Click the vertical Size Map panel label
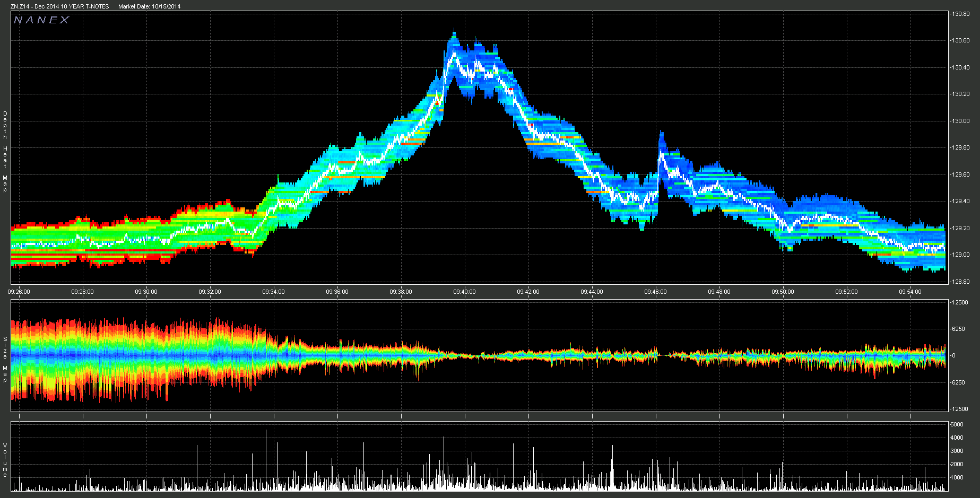The height and width of the screenshot is (498, 980). point(5,359)
